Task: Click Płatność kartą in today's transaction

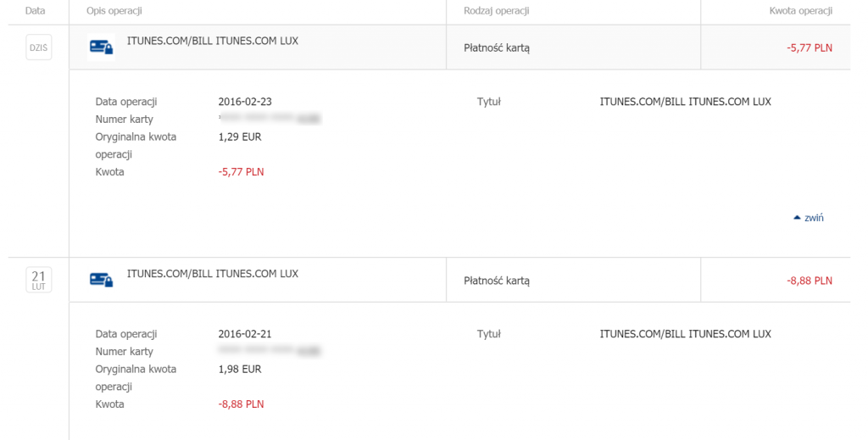Action: click(x=497, y=48)
